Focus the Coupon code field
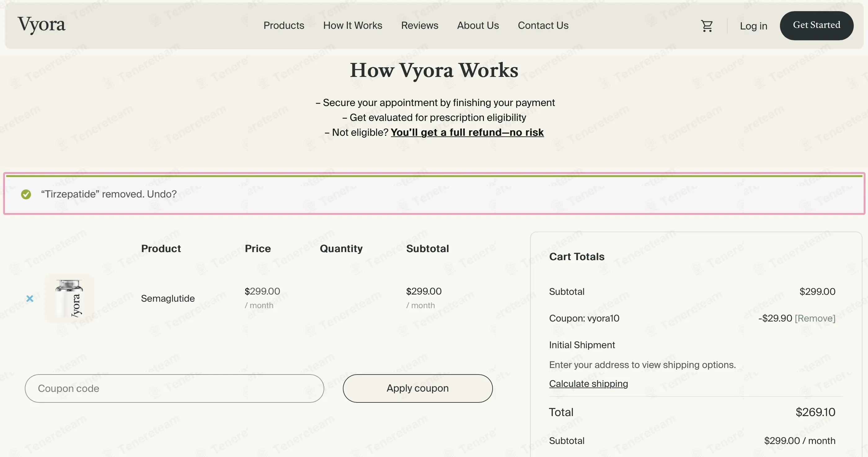The width and height of the screenshot is (868, 457). (x=174, y=388)
